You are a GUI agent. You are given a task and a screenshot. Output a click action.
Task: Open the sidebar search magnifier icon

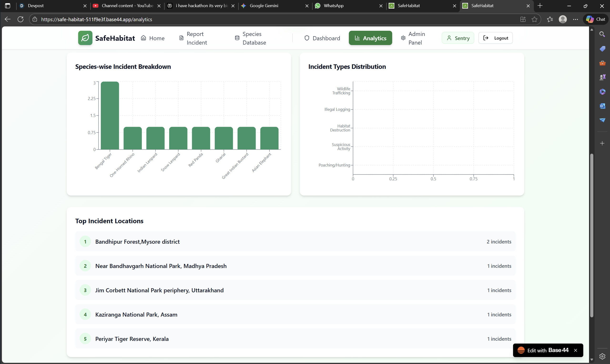click(x=602, y=34)
